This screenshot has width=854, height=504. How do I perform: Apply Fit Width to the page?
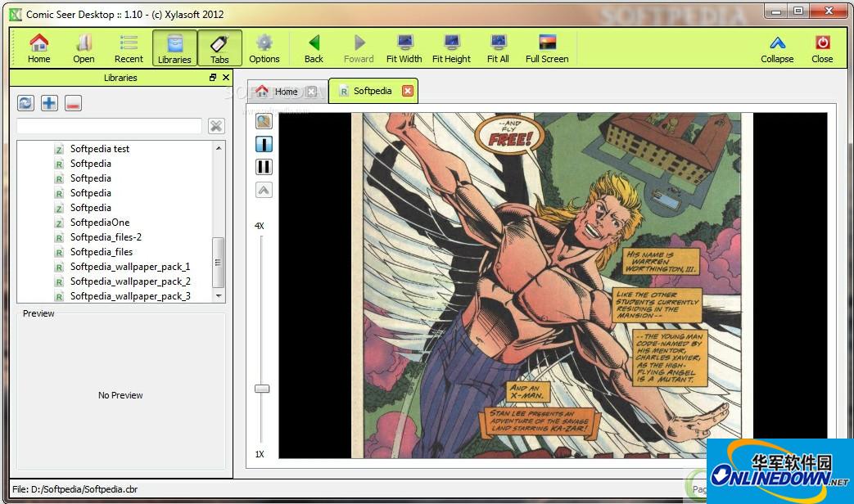(404, 48)
